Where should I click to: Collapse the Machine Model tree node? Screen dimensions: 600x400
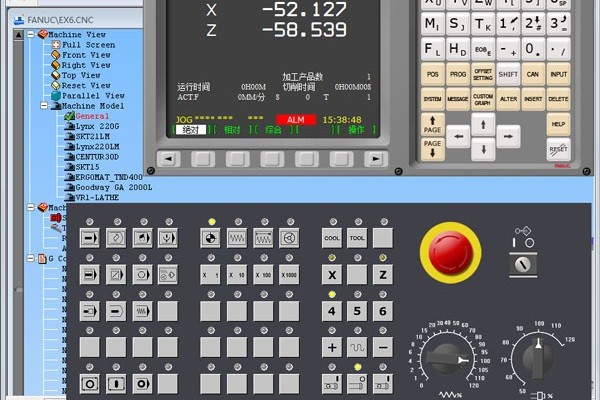click(43, 105)
